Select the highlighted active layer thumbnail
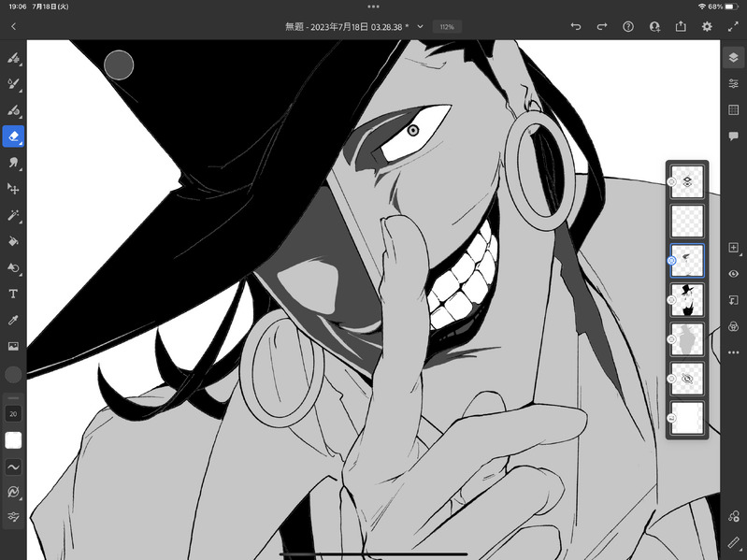 click(687, 261)
